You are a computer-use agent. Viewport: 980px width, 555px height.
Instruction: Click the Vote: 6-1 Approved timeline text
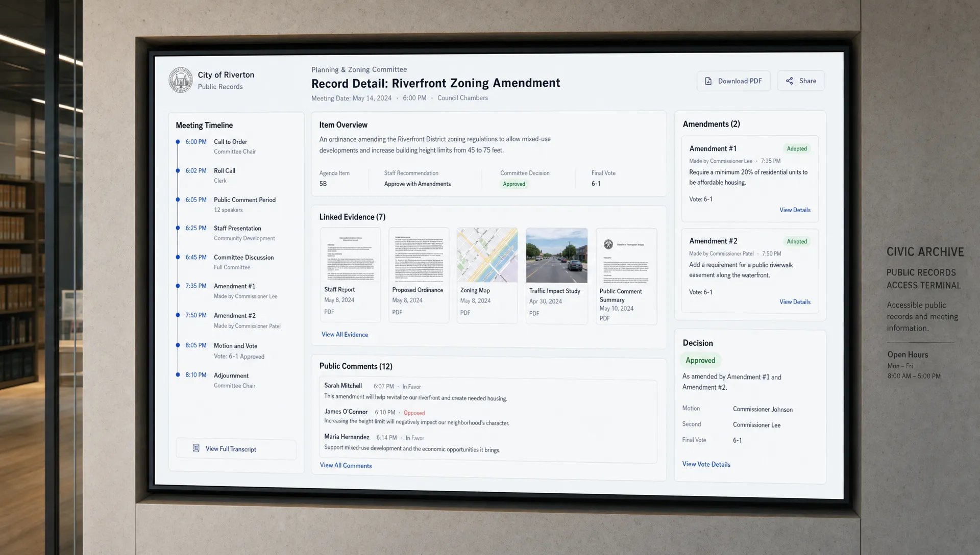(239, 357)
